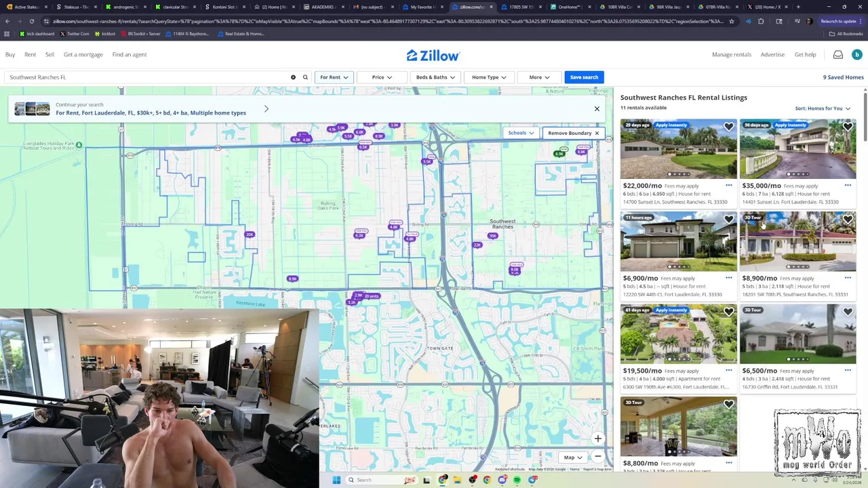Viewport: 868px width, 488px height.
Task: Clear the Southwest Ranches FL search text
Action: pos(293,77)
